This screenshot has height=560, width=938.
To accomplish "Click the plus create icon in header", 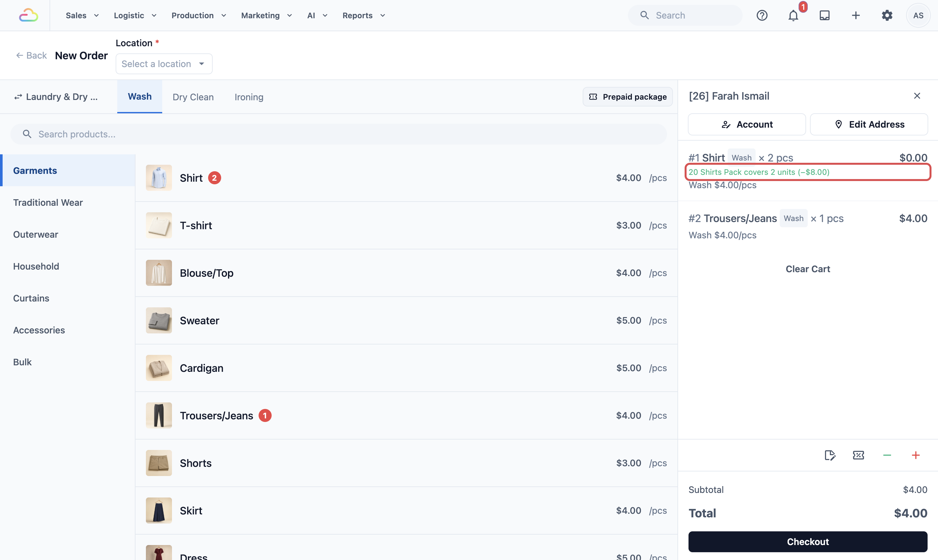I will (856, 16).
